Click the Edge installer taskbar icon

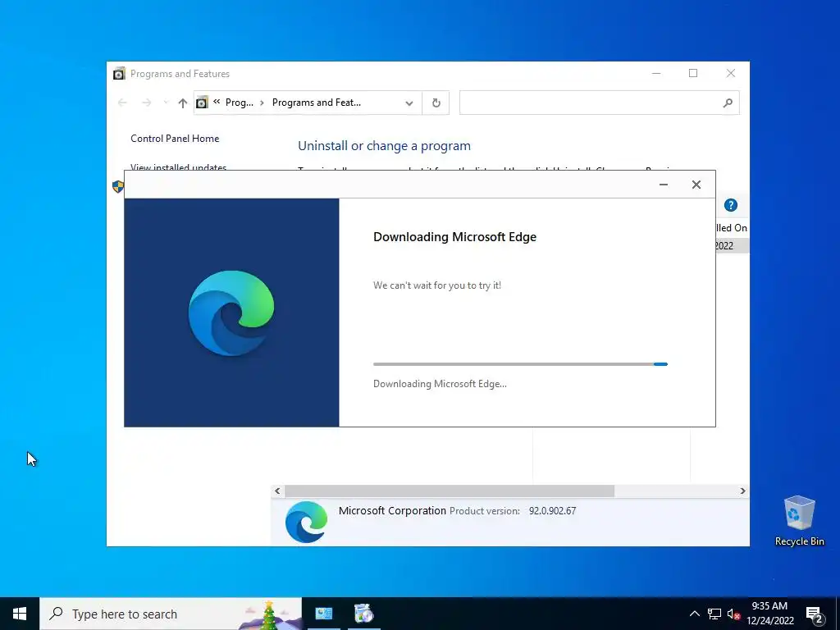(364, 614)
